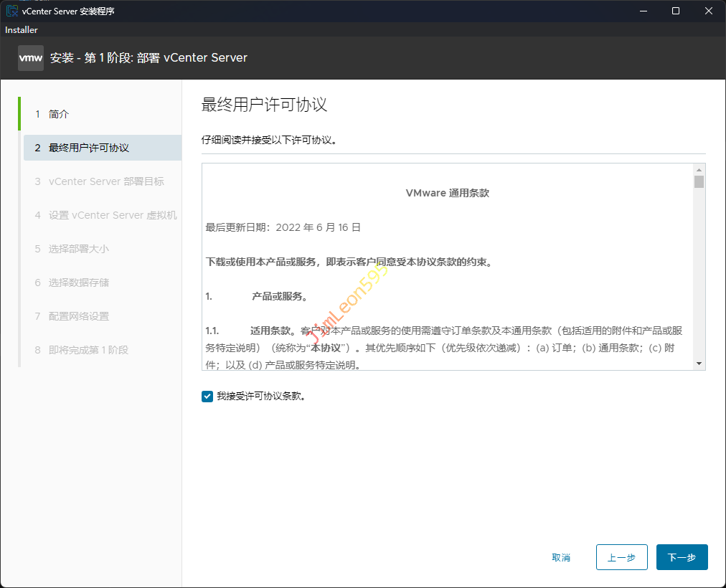The height and width of the screenshot is (588, 726).
Task: Select step 5 选择部署大小
Action: point(79,249)
